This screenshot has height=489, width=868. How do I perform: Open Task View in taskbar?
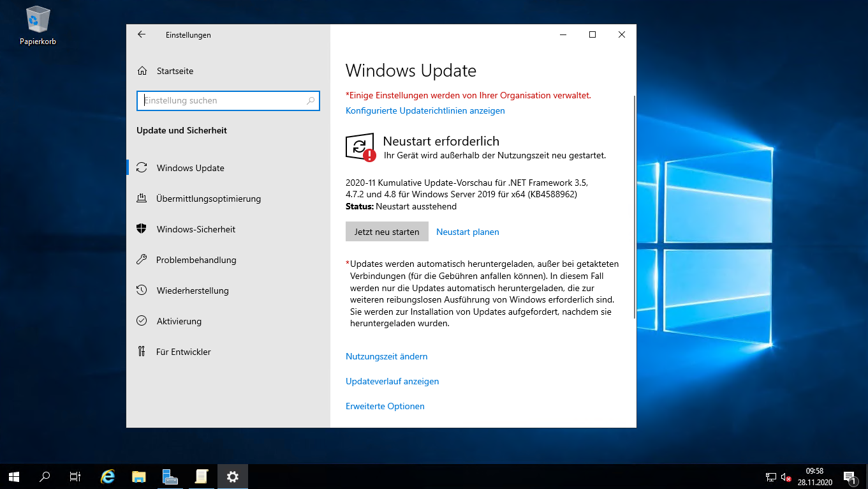(x=75, y=476)
